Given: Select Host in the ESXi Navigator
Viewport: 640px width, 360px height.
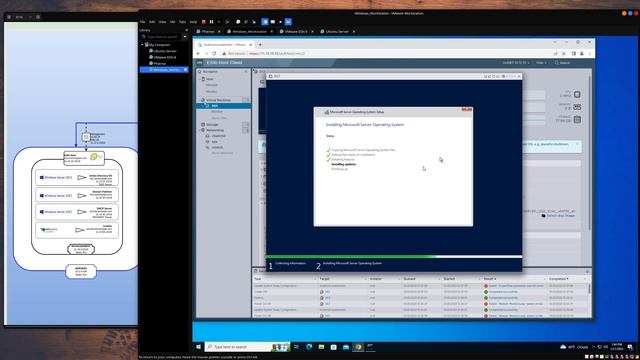Looking at the screenshot, I should (209, 79).
